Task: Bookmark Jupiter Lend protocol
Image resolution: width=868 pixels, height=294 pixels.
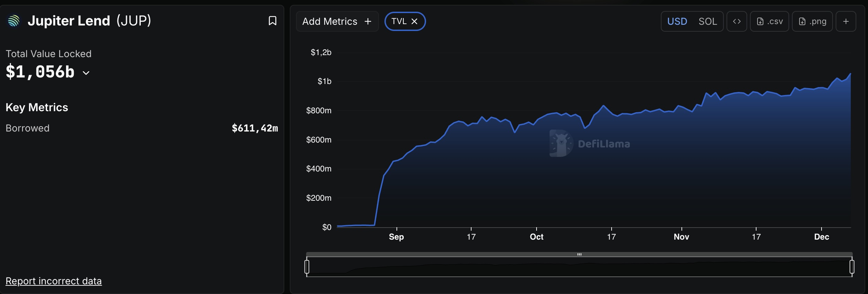Action: pyautogui.click(x=272, y=21)
